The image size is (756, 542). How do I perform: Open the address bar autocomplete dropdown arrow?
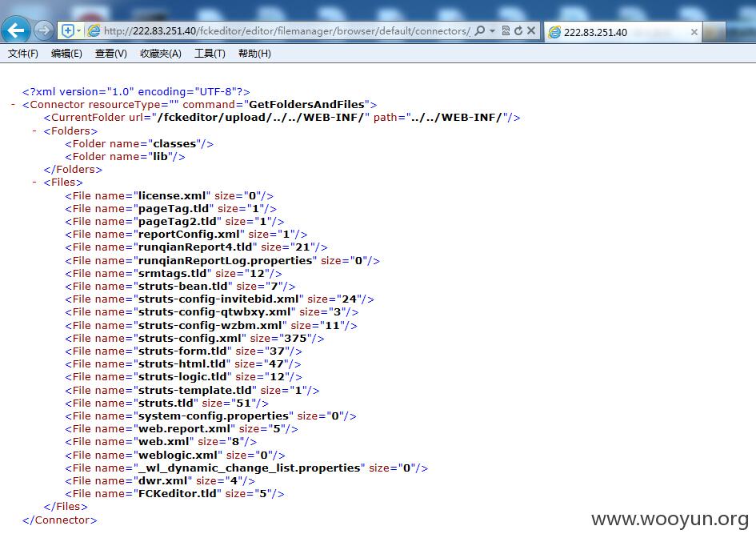(x=492, y=31)
